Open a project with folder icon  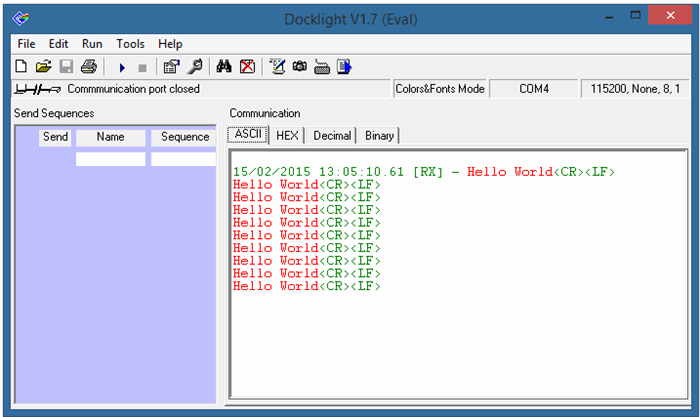43,67
